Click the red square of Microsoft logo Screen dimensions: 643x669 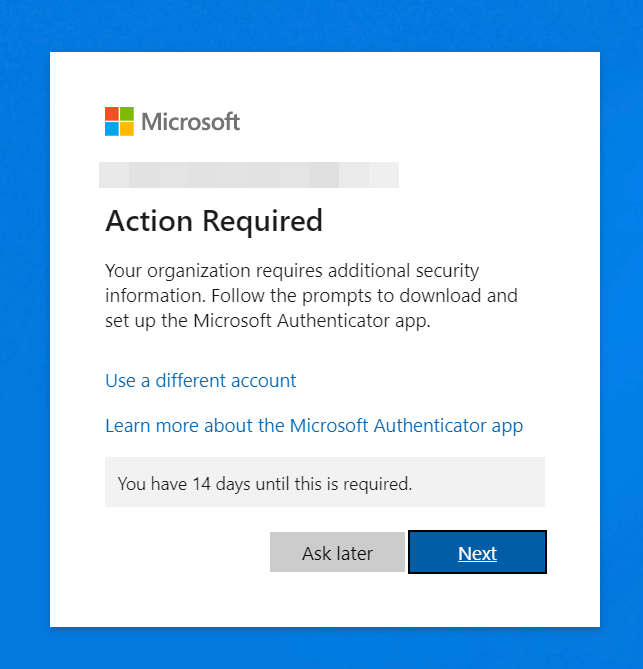(112, 114)
